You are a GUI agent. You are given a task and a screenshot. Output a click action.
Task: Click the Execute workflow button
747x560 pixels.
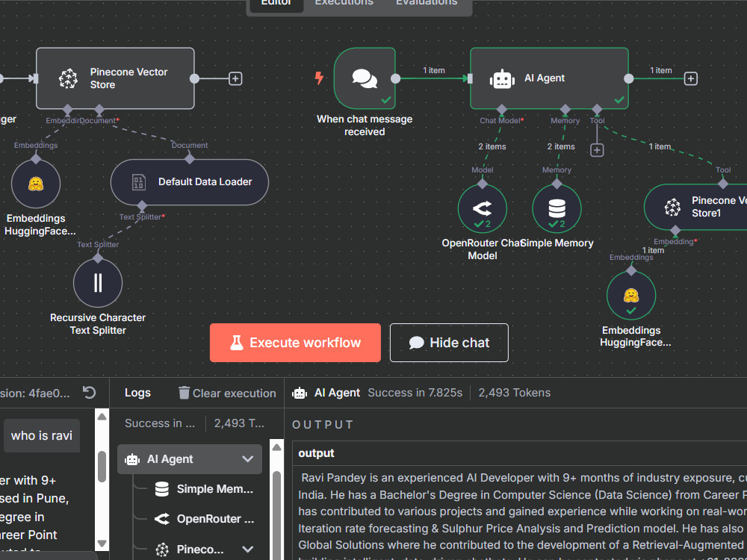pyautogui.click(x=295, y=343)
